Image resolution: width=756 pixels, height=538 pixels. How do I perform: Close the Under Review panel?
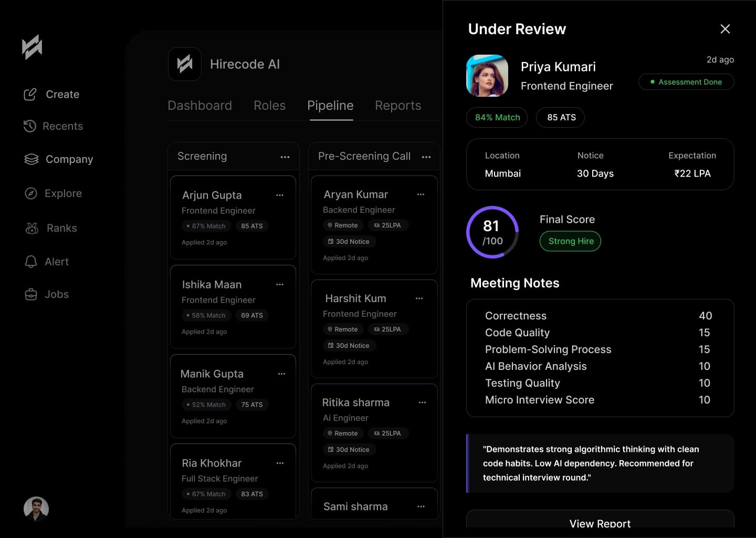tap(725, 29)
